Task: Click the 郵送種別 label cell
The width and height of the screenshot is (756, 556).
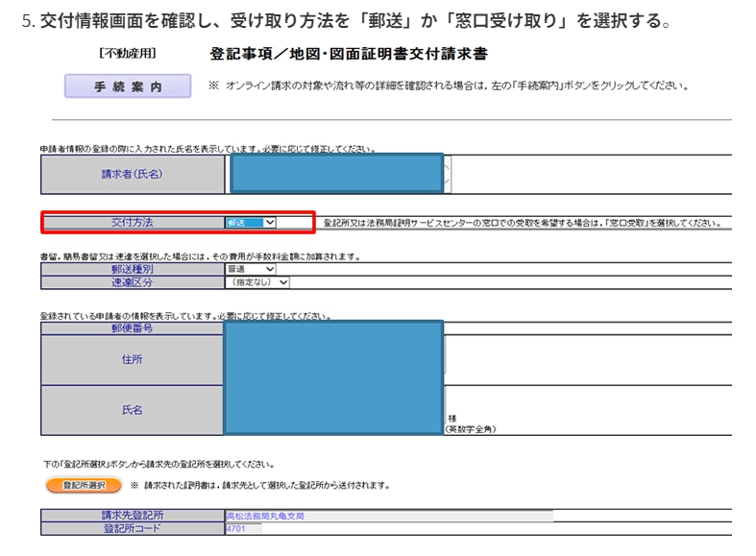Action: click(133, 270)
